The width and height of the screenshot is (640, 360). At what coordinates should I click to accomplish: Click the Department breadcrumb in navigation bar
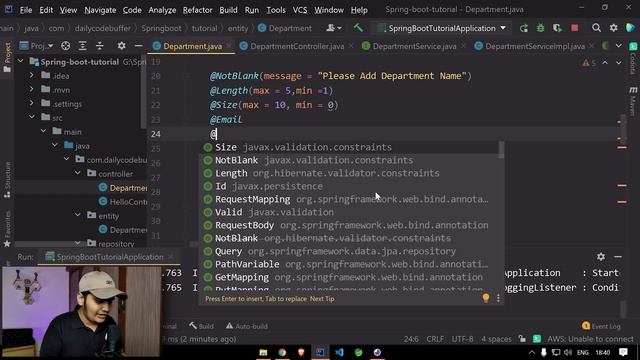[x=285, y=28]
